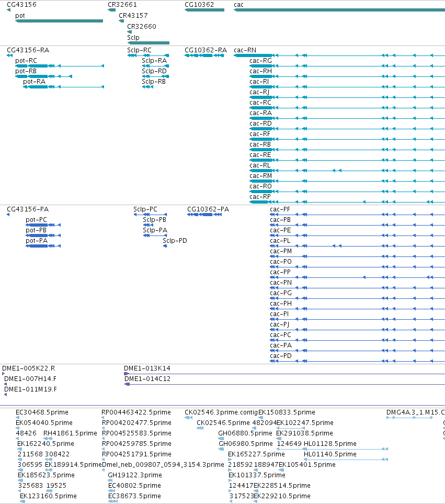Select the cac-RA transcript label
This screenshot has height=504, width=445.
(x=261, y=113)
